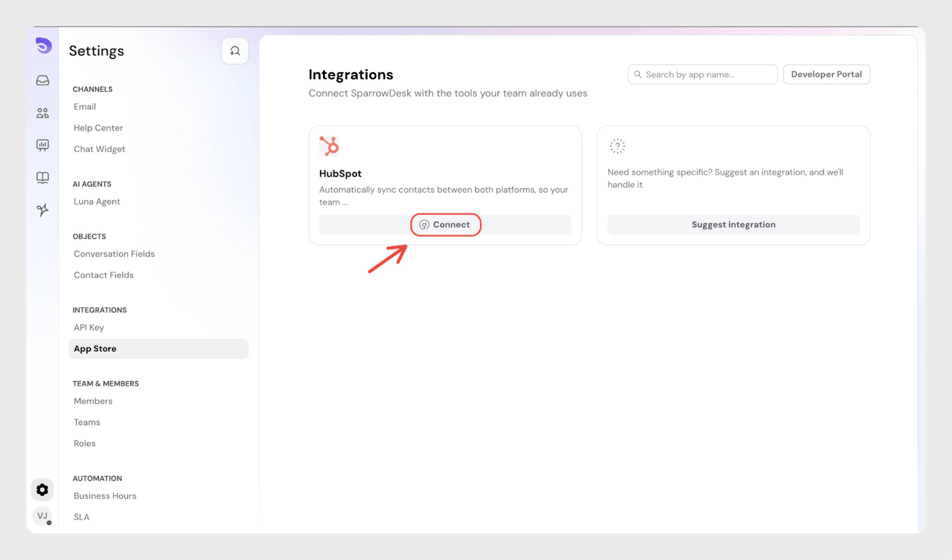Image resolution: width=952 pixels, height=560 pixels.
Task: Click the search icon next to Settings
Action: [x=235, y=51]
